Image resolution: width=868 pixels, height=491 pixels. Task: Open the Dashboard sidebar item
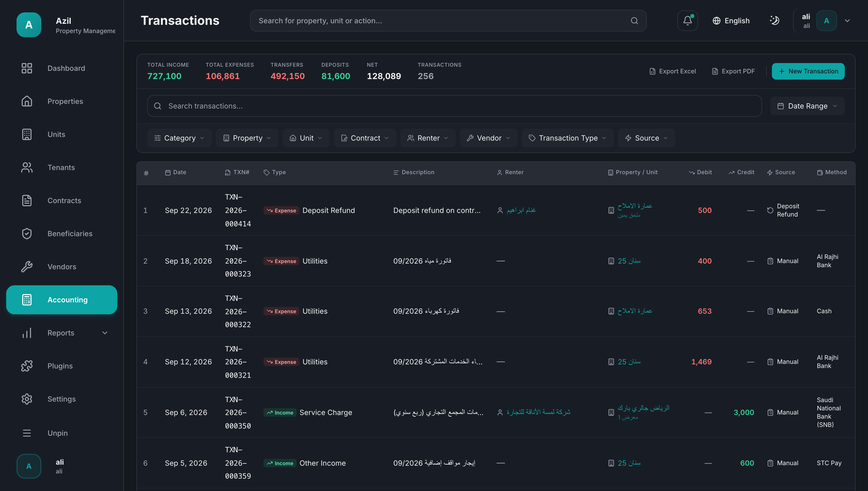(62, 68)
